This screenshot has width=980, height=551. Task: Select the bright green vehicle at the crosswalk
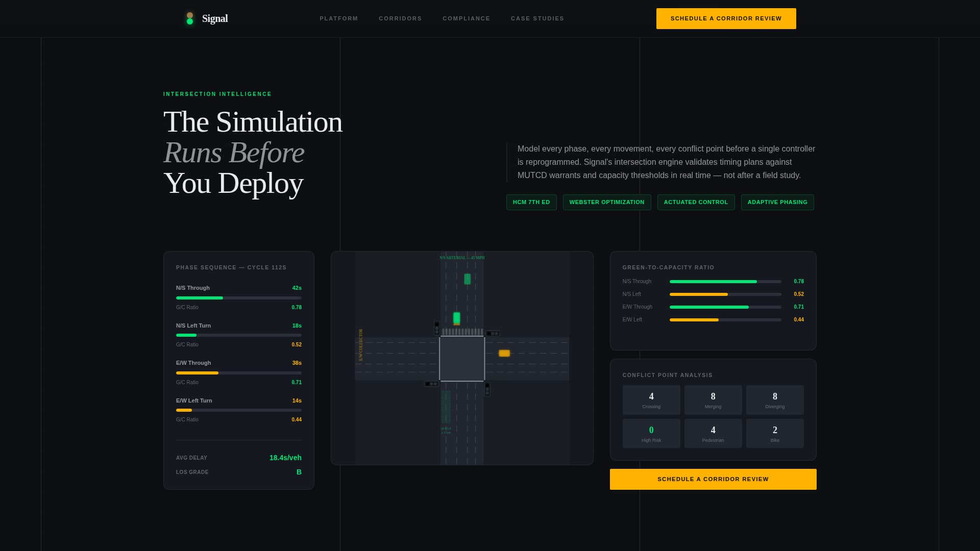click(456, 318)
